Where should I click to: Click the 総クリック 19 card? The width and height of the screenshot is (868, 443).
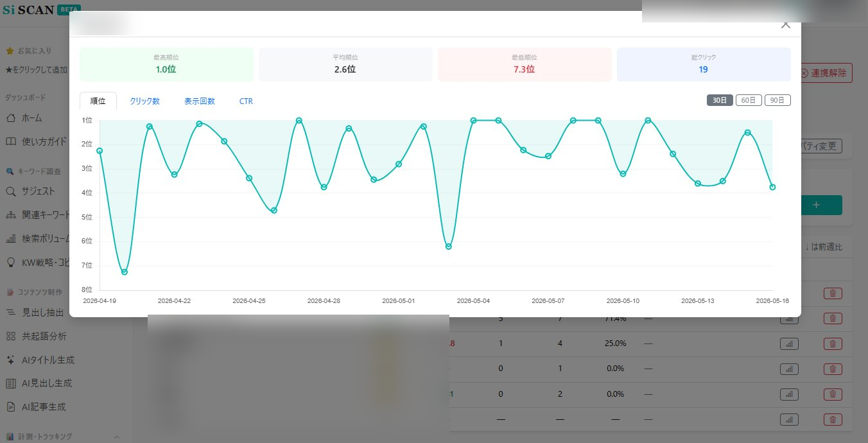pyautogui.click(x=704, y=64)
